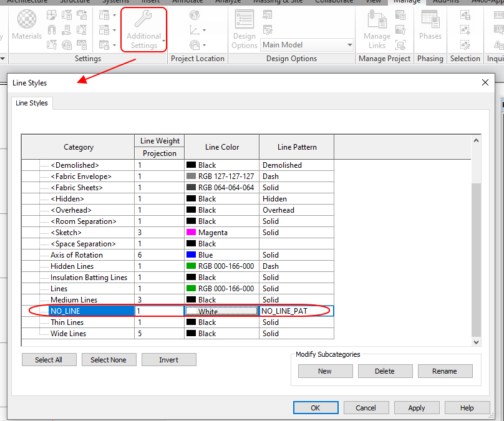Open the Materials tool

27,25
